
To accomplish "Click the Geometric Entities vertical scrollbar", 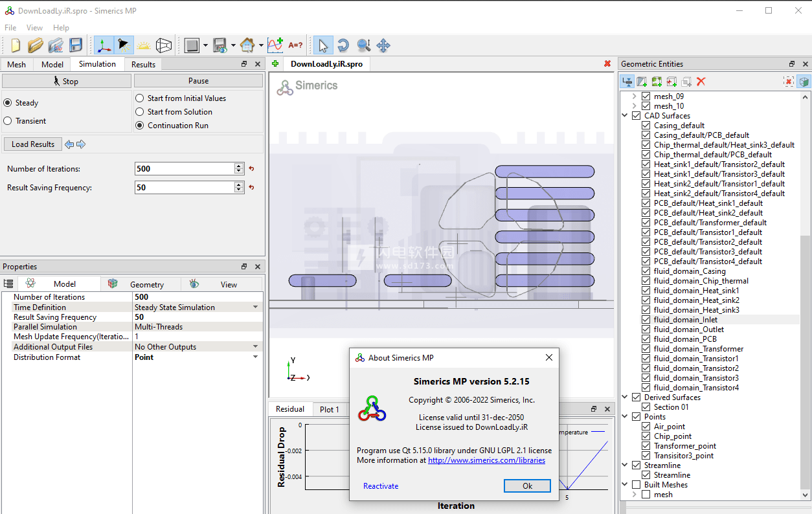I will click(x=806, y=296).
